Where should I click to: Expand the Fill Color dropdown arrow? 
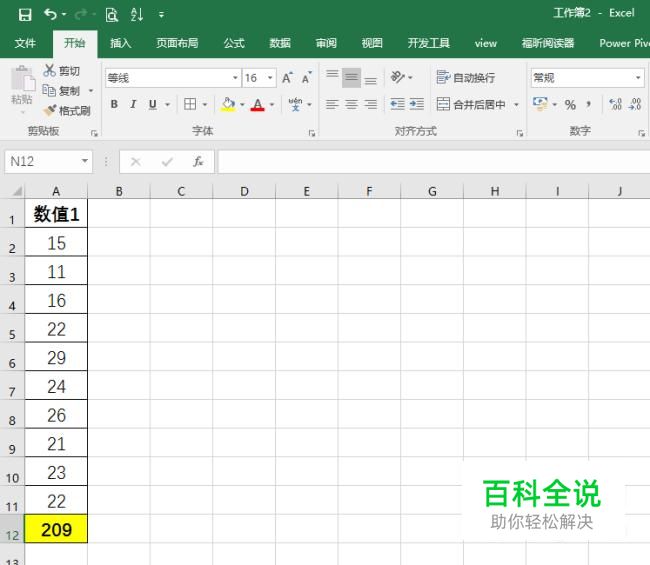tap(242, 104)
